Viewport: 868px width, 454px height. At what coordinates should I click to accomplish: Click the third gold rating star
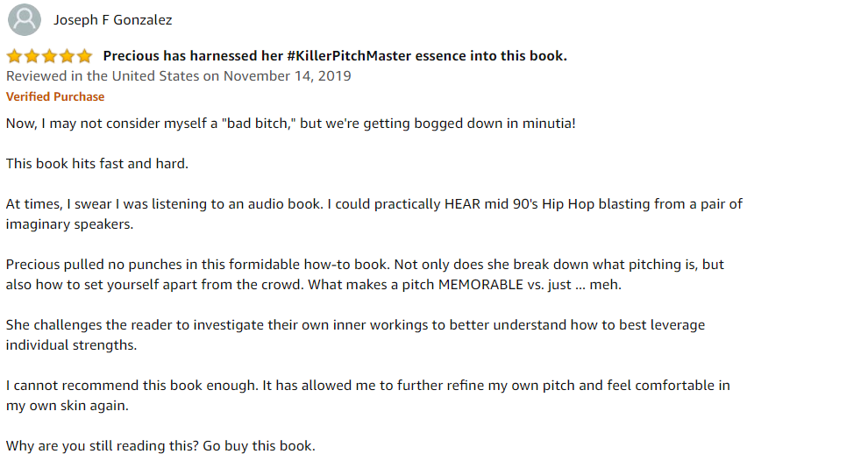point(50,56)
